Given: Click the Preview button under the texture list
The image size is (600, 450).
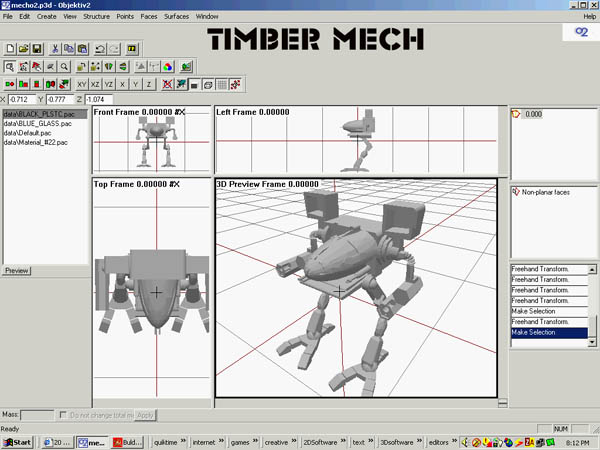Looking at the screenshot, I should click(x=16, y=271).
